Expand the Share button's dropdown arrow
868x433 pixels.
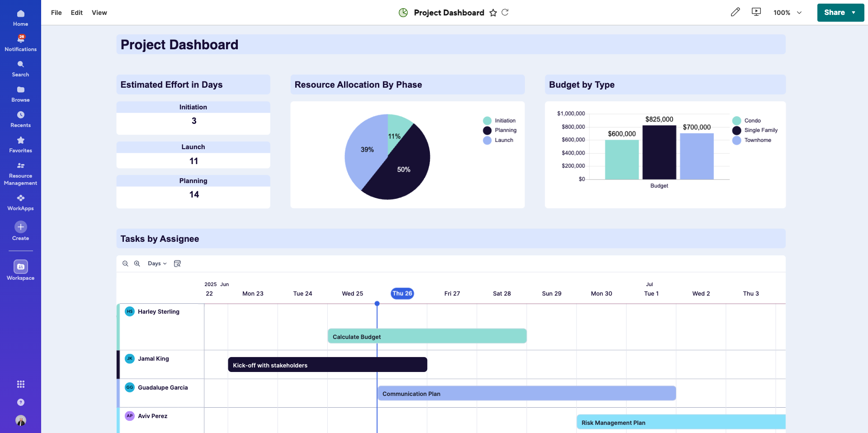click(x=854, y=12)
